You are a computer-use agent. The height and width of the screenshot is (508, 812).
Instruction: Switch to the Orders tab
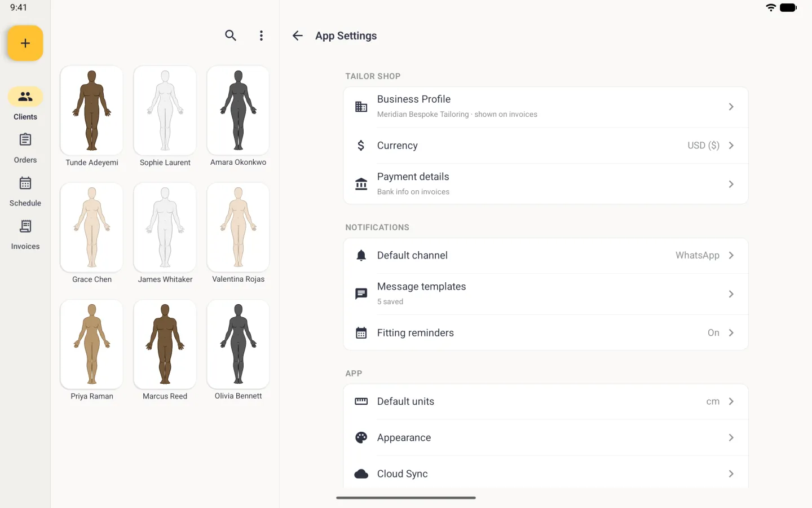(x=25, y=148)
